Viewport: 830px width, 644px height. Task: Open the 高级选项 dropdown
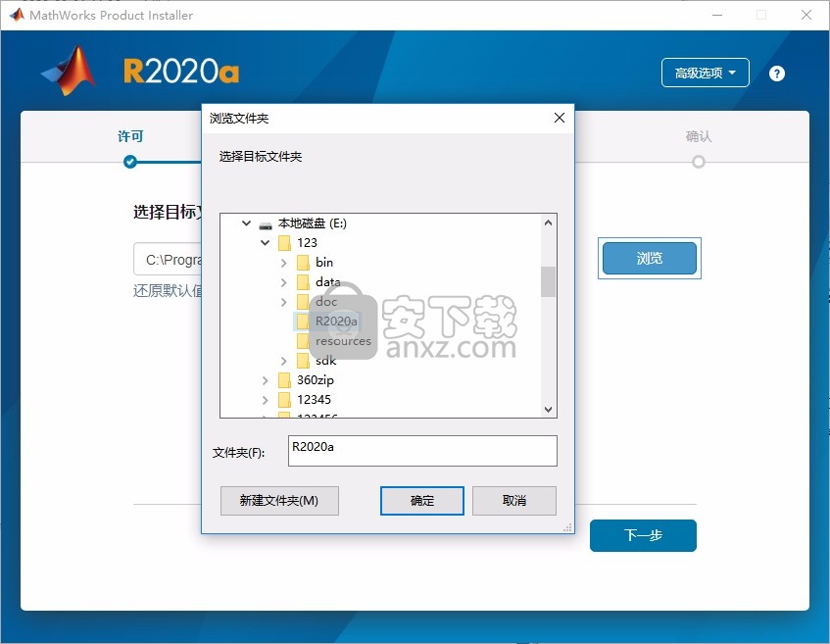706,73
